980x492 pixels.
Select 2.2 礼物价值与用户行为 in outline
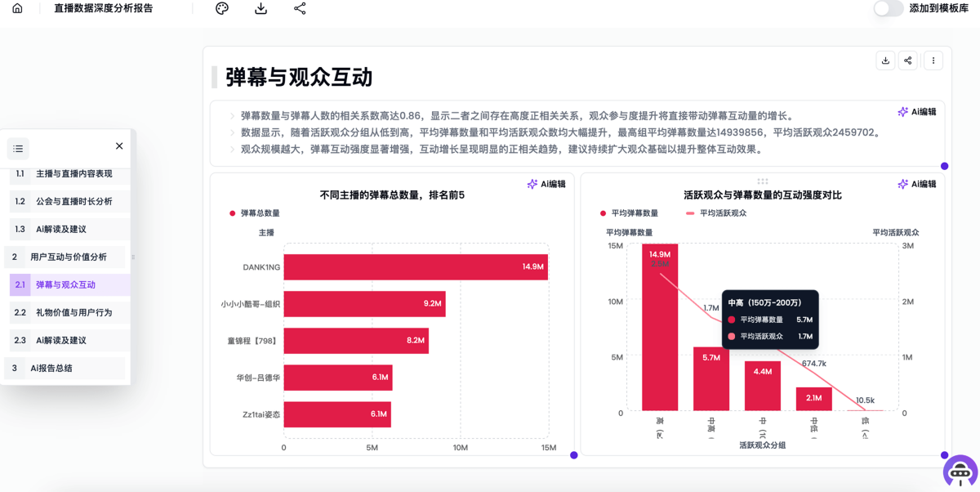(x=73, y=313)
